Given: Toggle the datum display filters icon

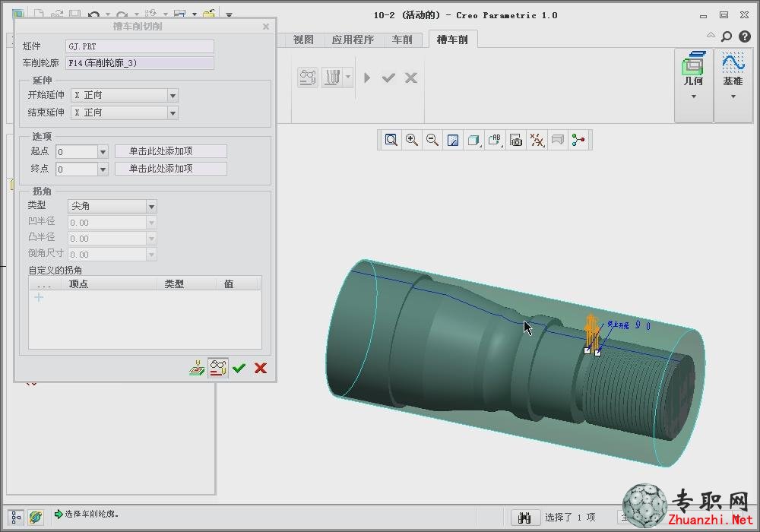Looking at the screenshot, I should tap(537, 140).
